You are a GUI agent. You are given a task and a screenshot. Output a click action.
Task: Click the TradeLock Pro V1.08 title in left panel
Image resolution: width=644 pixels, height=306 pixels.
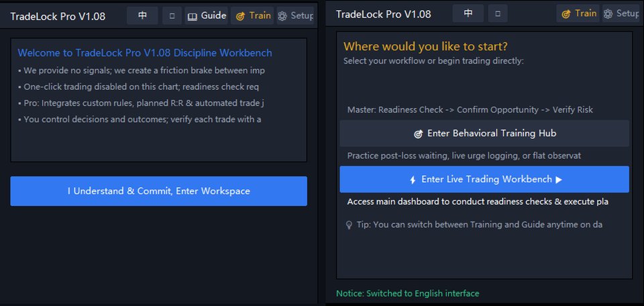pos(58,16)
